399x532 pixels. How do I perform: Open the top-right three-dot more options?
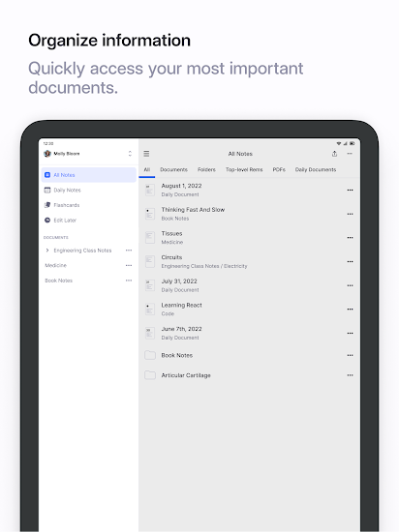point(350,154)
